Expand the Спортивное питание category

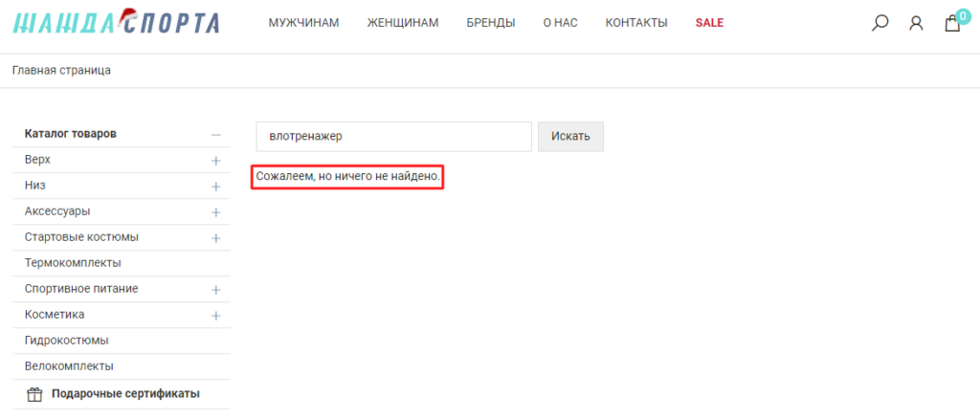click(x=216, y=290)
